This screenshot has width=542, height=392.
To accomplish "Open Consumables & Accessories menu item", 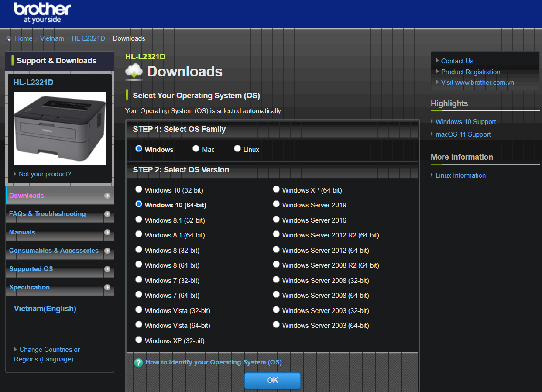I will [54, 251].
